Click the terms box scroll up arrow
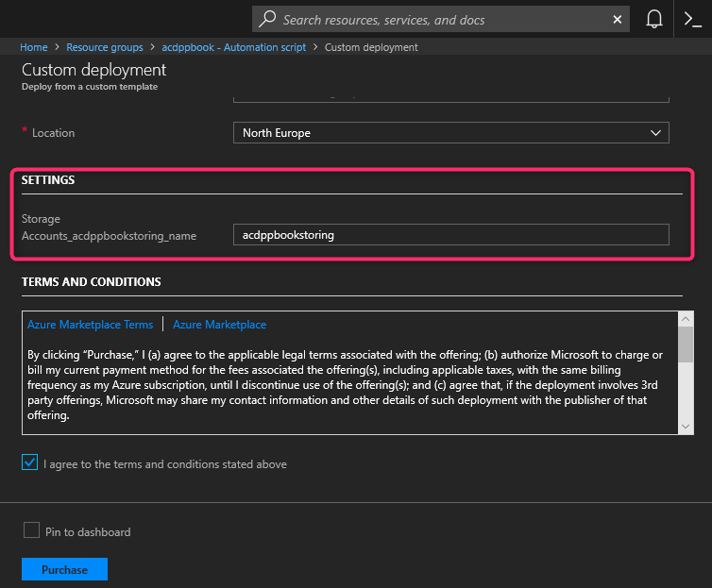 [687, 321]
